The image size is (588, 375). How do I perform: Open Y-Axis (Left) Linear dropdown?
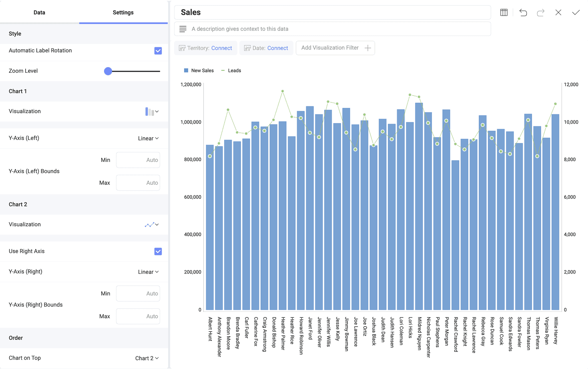tap(149, 138)
